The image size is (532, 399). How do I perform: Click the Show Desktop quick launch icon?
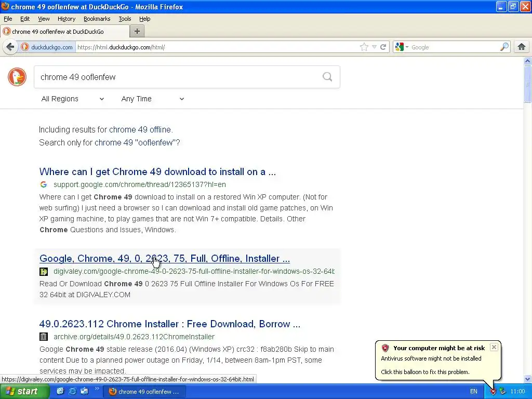coord(60,391)
